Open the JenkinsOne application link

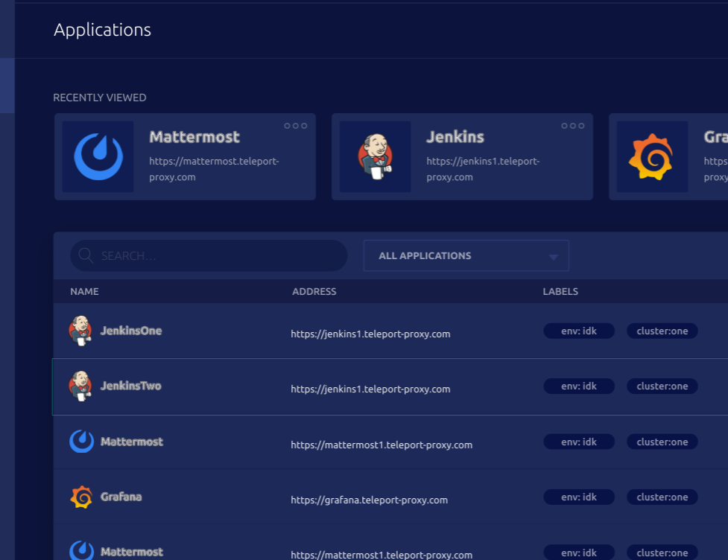131,331
